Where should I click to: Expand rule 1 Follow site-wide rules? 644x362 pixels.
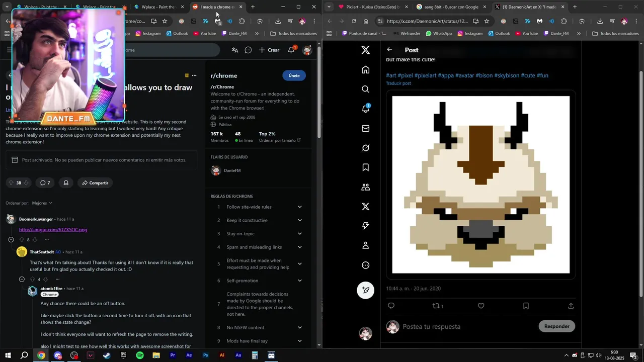click(x=300, y=207)
